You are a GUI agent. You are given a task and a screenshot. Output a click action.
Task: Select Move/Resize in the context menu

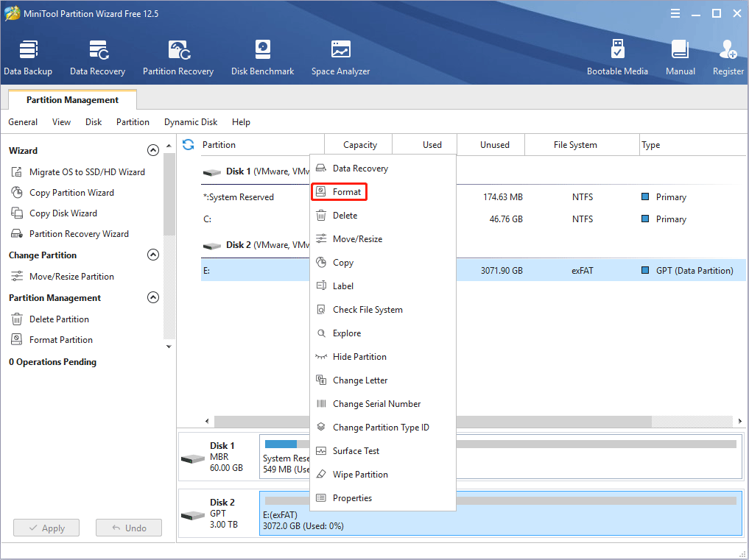(383, 238)
